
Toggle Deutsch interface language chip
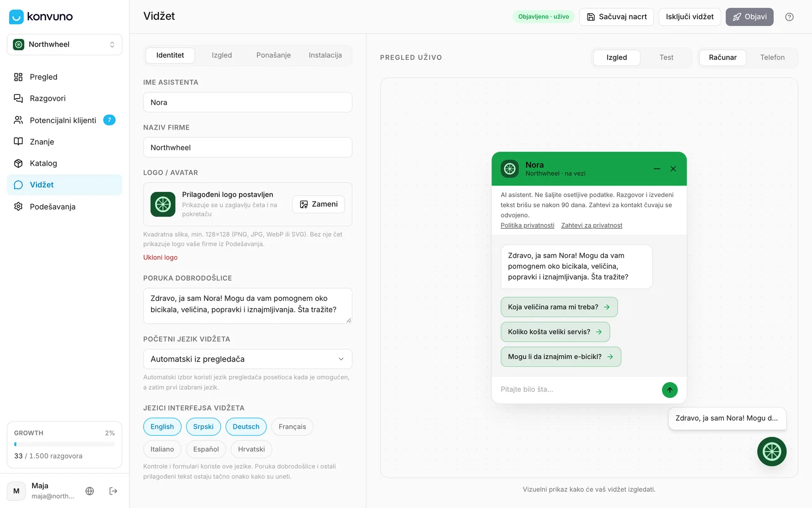click(x=246, y=427)
